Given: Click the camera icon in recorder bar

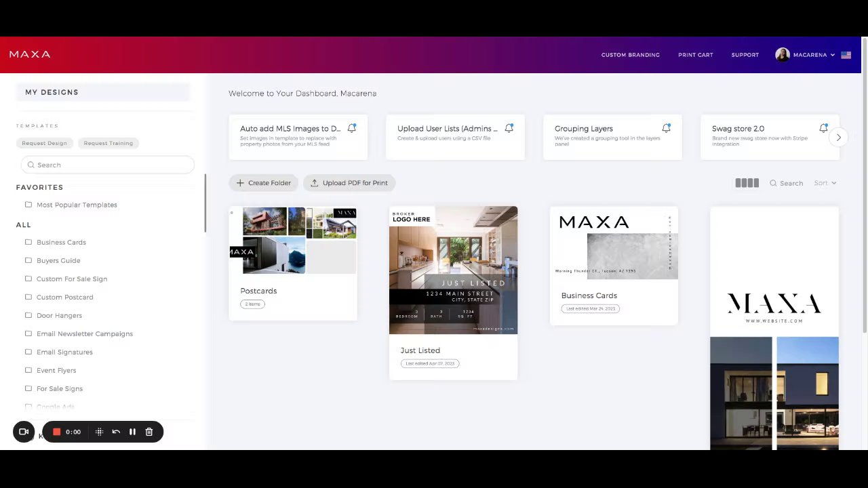Looking at the screenshot, I should tap(24, 432).
